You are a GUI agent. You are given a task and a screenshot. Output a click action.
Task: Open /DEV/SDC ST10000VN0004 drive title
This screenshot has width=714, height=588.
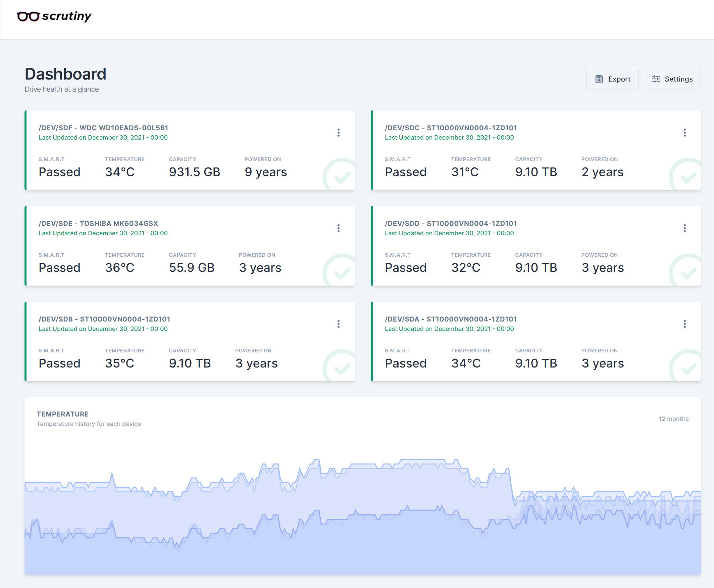(451, 128)
